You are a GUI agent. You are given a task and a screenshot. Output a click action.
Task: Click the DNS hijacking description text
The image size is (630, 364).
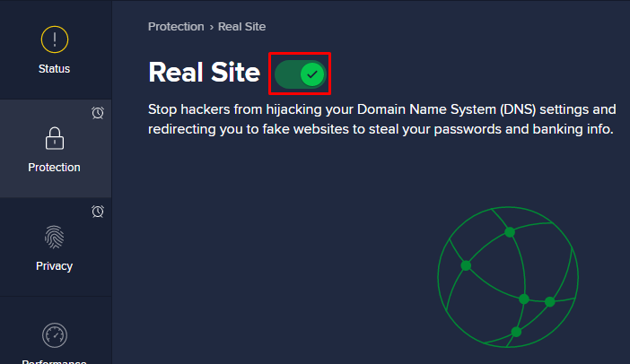[x=381, y=119]
